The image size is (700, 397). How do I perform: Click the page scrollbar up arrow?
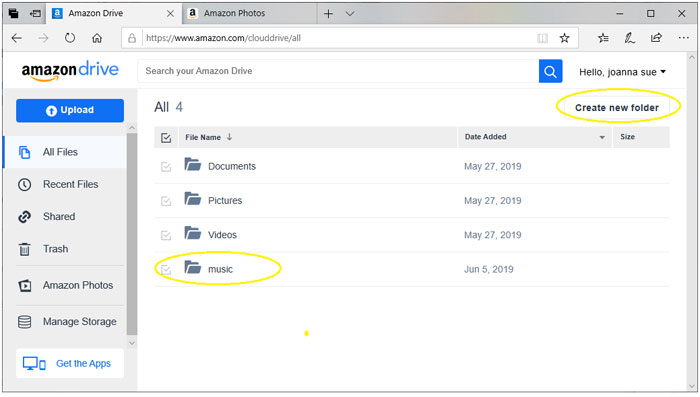tap(692, 58)
